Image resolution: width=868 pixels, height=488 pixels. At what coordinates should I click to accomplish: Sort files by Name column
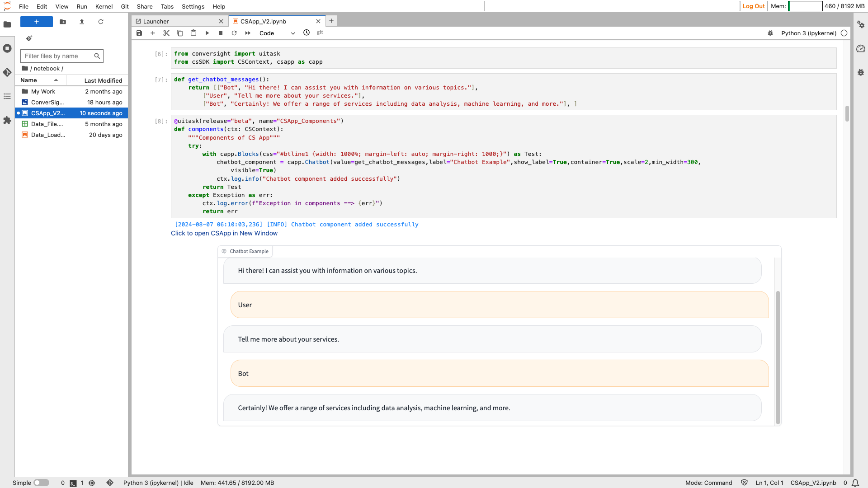point(40,80)
